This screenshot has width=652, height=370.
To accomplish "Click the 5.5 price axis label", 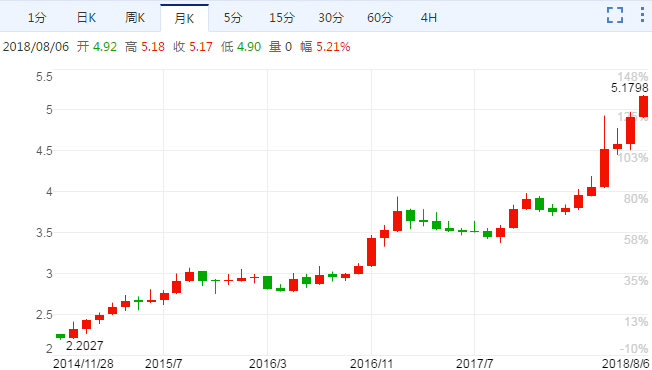I will point(44,77).
